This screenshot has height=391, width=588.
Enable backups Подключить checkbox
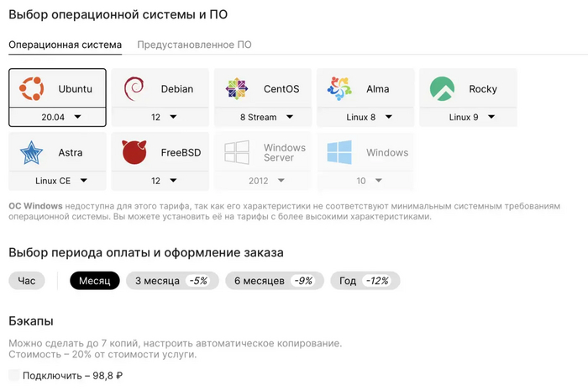pos(14,375)
